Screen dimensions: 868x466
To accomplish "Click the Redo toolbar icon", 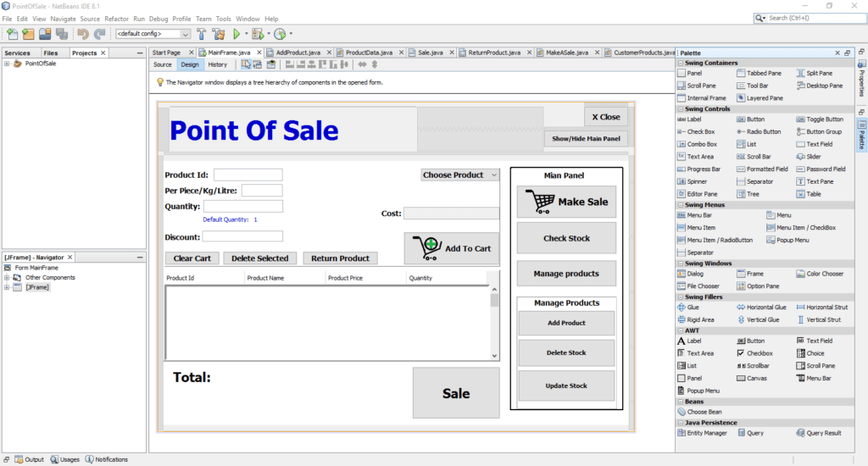I will coord(100,34).
